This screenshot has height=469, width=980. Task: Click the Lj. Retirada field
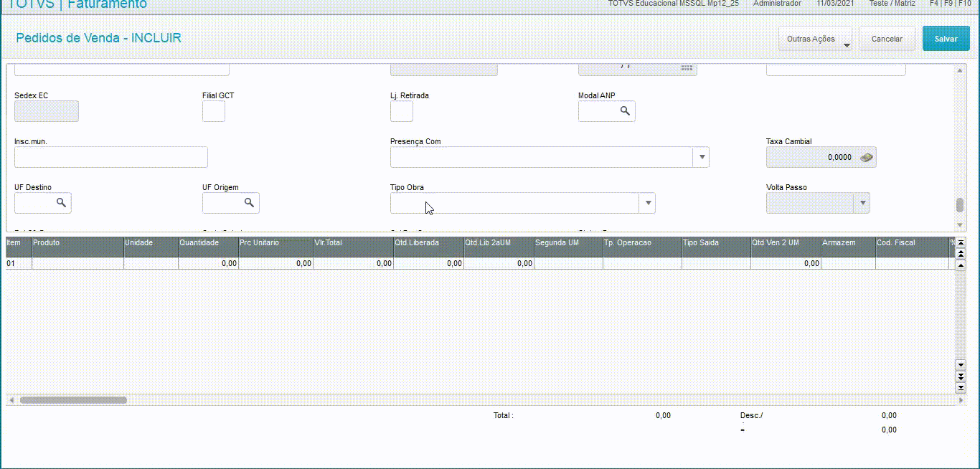coord(402,111)
